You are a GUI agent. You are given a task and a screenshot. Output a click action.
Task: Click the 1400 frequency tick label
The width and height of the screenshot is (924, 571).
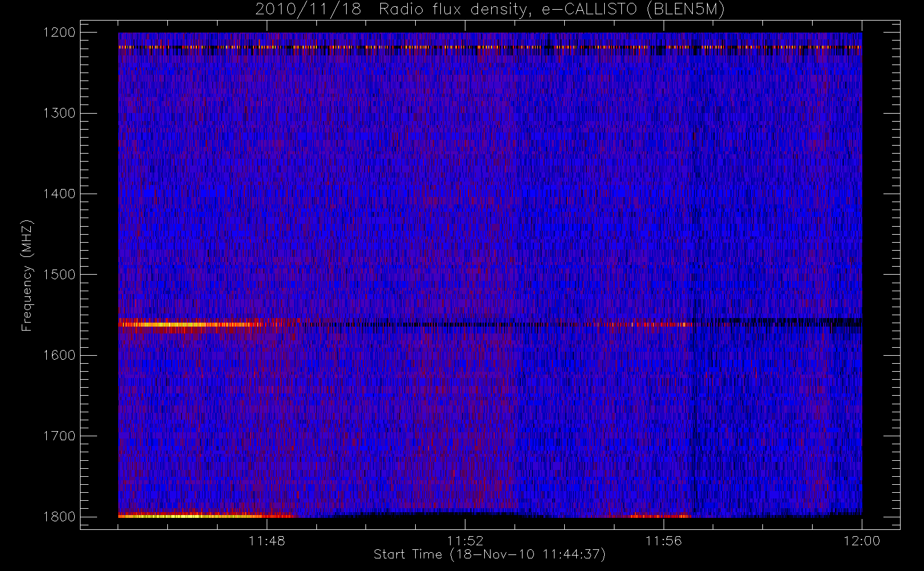tap(59, 194)
